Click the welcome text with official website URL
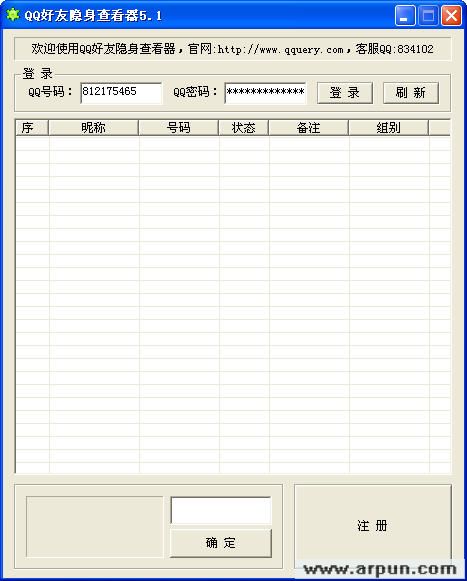The image size is (467, 581). click(x=232, y=49)
